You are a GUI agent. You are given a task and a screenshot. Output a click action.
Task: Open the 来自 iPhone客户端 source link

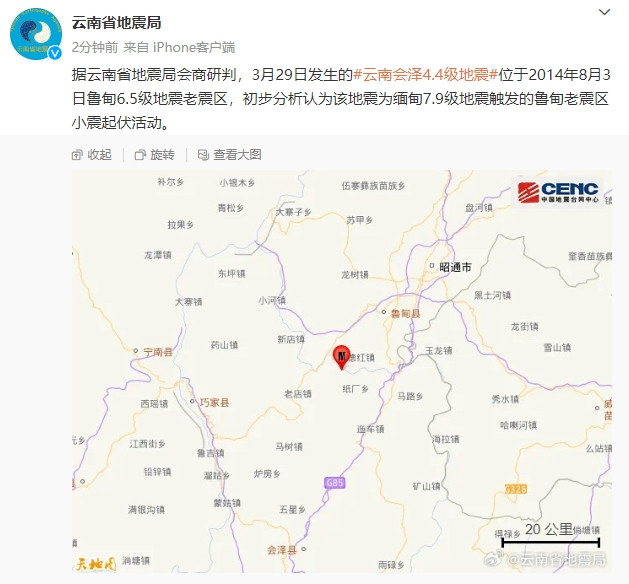179,47
